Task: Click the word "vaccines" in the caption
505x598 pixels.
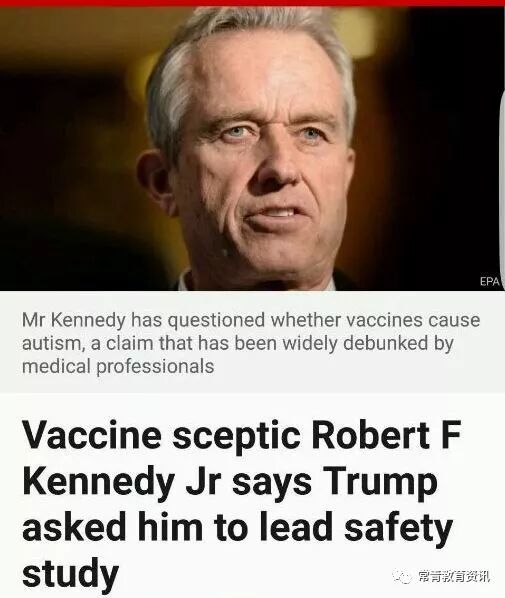Action: [x=384, y=320]
